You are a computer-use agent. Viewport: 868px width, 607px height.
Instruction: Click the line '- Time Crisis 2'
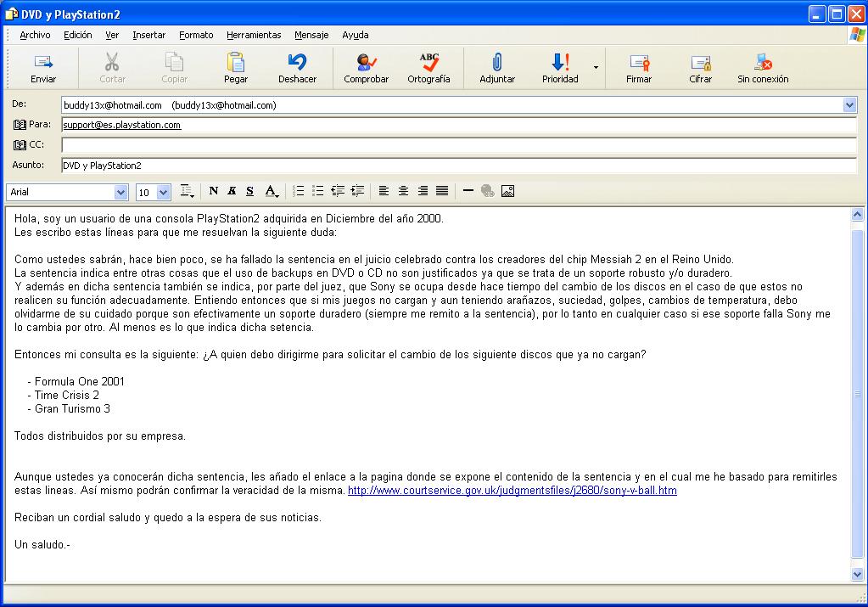pyautogui.click(x=63, y=395)
